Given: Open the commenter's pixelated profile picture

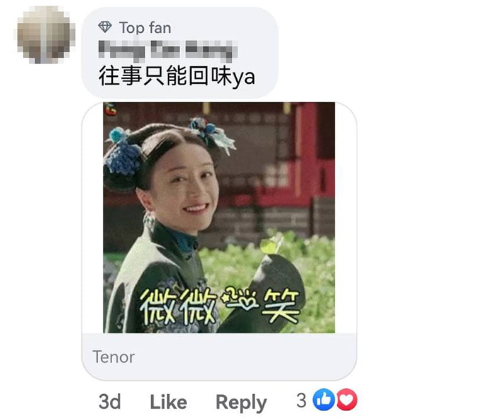Looking at the screenshot, I should pyautogui.click(x=45, y=35).
